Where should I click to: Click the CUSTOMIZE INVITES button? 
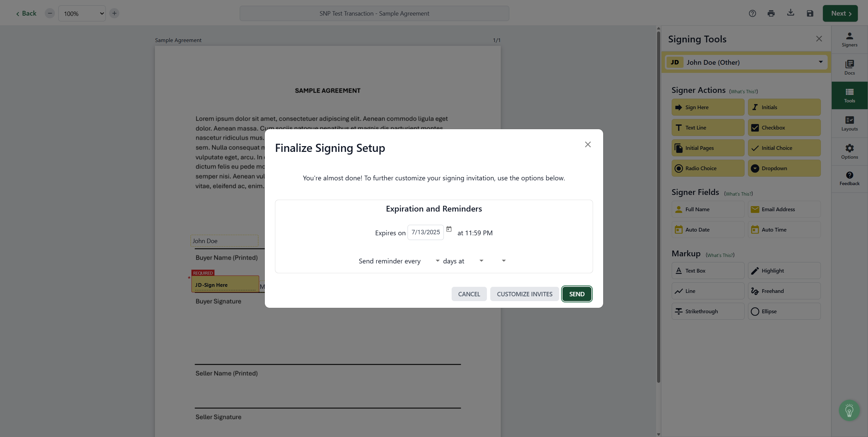[525, 294]
